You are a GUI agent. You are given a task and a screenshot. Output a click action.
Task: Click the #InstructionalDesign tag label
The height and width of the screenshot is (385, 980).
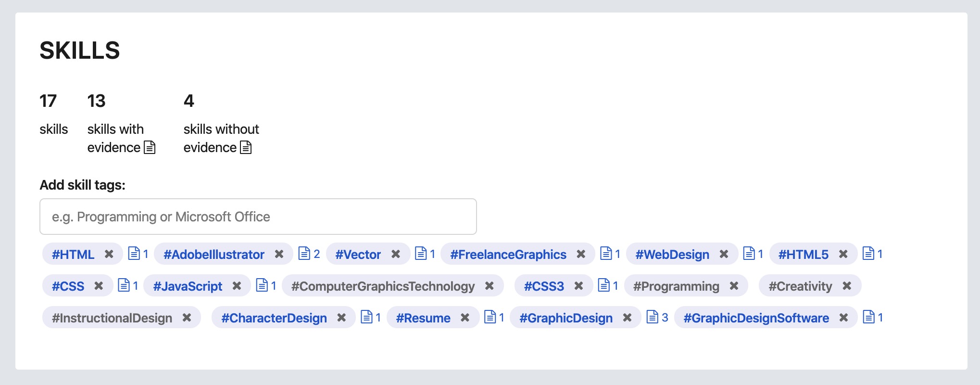tap(112, 318)
